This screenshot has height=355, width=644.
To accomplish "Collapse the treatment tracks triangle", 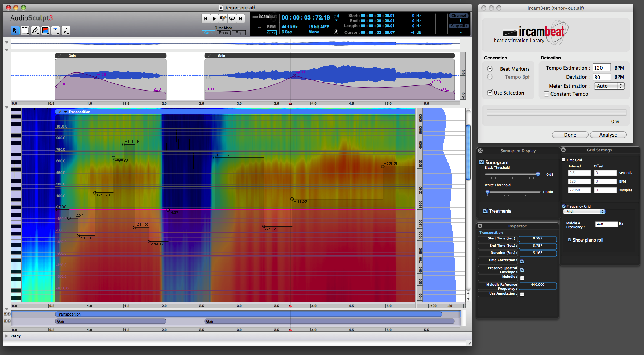I will click(x=7, y=309).
